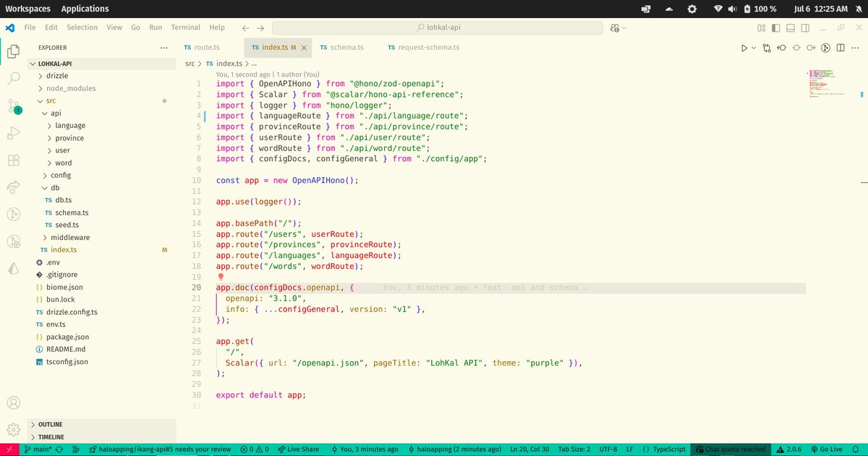Click Go Live server button
868x456 pixels.
pos(826,449)
